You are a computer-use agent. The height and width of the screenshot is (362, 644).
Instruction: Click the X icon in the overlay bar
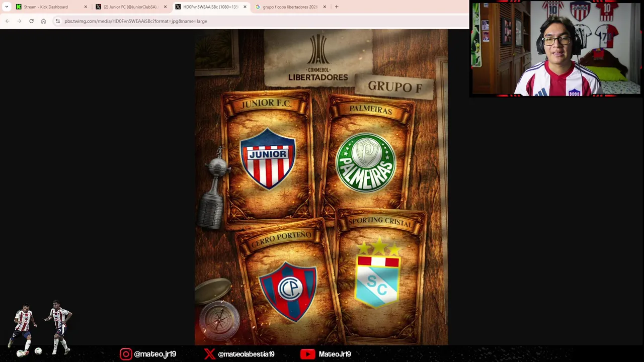[x=209, y=354]
